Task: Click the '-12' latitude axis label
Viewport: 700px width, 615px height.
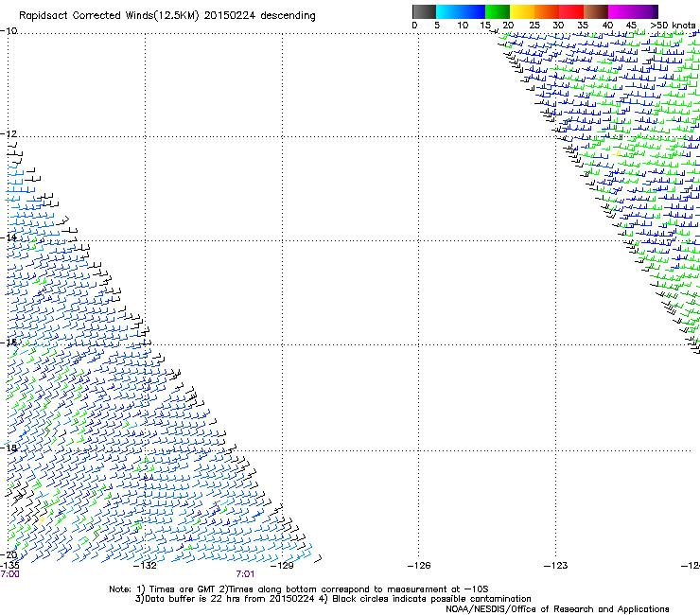Action: [x=9, y=134]
